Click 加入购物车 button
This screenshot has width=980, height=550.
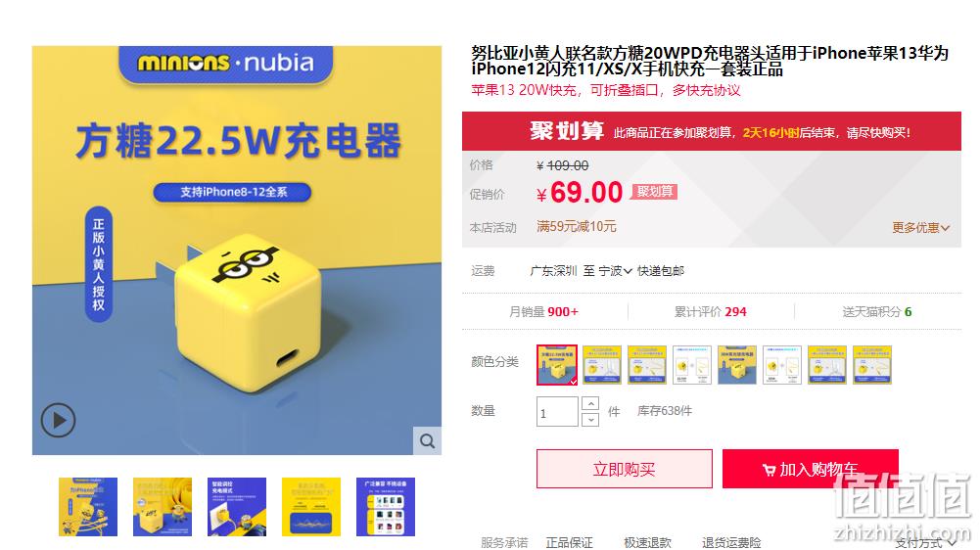[x=810, y=469]
